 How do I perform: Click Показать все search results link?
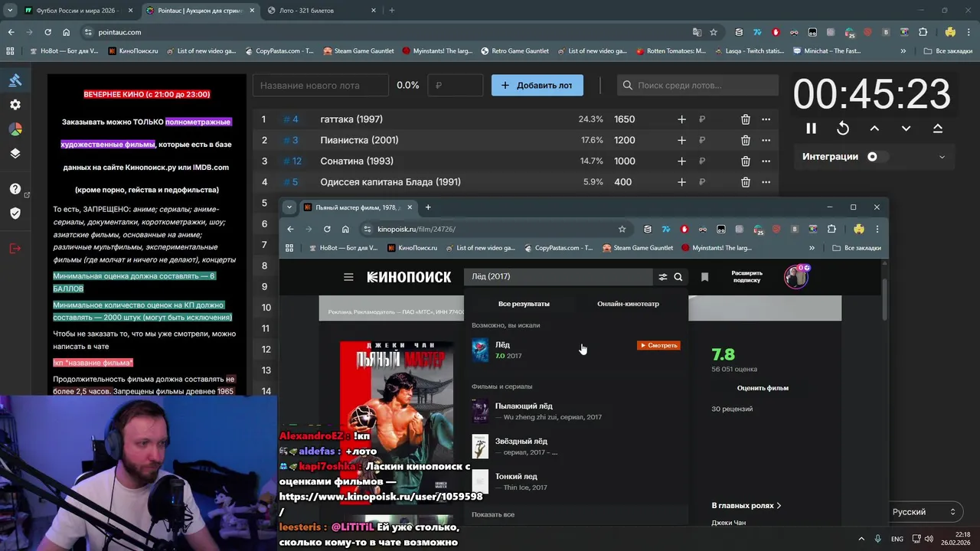click(493, 514)
